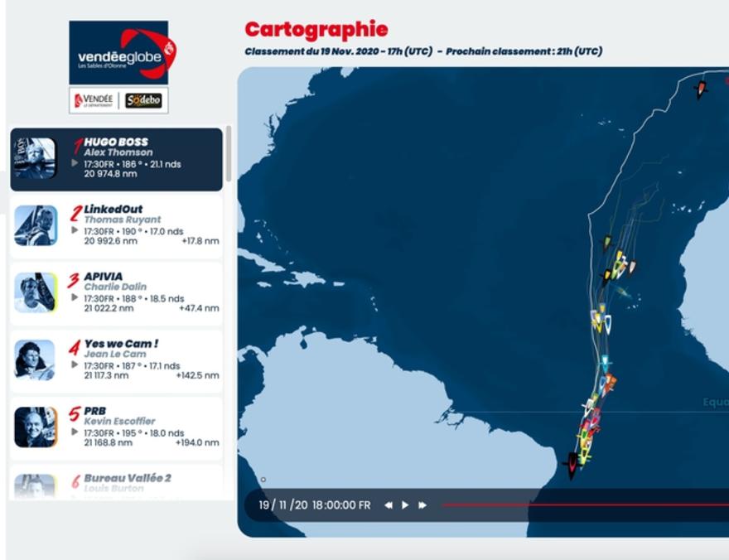Click the +17.8 nm gap value

point(200,241)
